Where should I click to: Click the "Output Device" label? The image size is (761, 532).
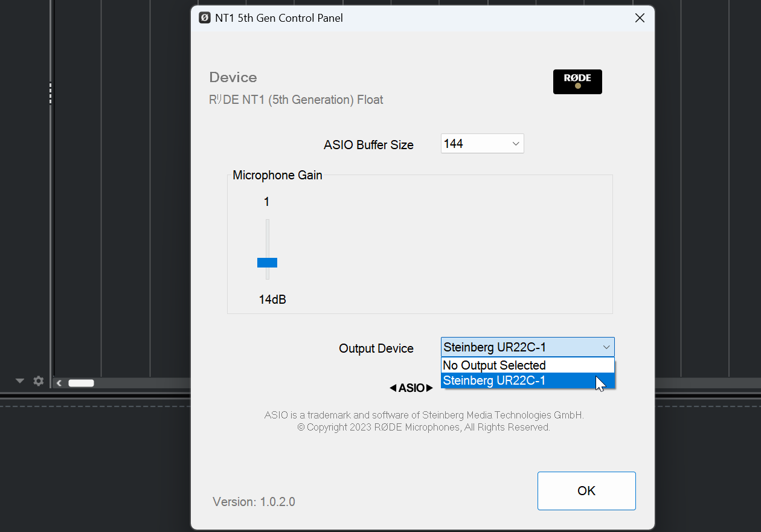coord(376,348)
